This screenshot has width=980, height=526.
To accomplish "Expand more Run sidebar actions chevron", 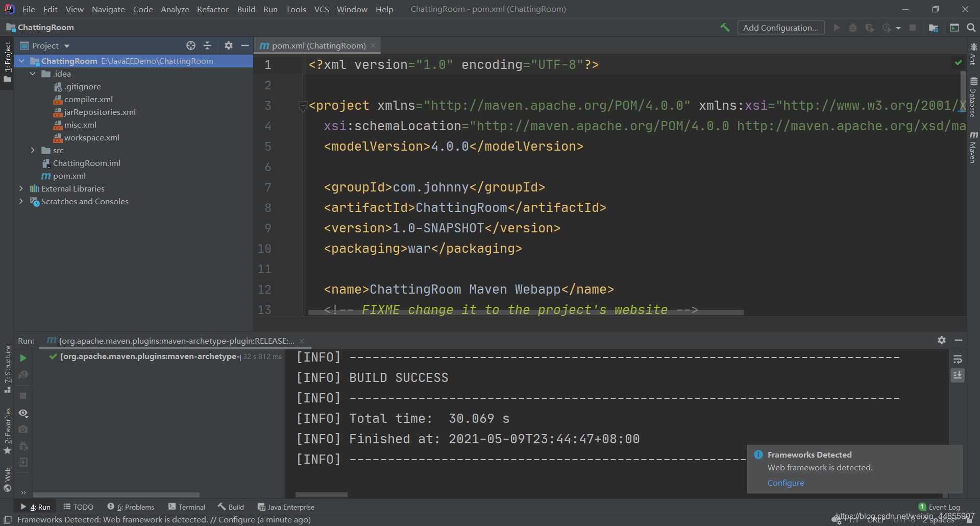I will tap(23, 493).
